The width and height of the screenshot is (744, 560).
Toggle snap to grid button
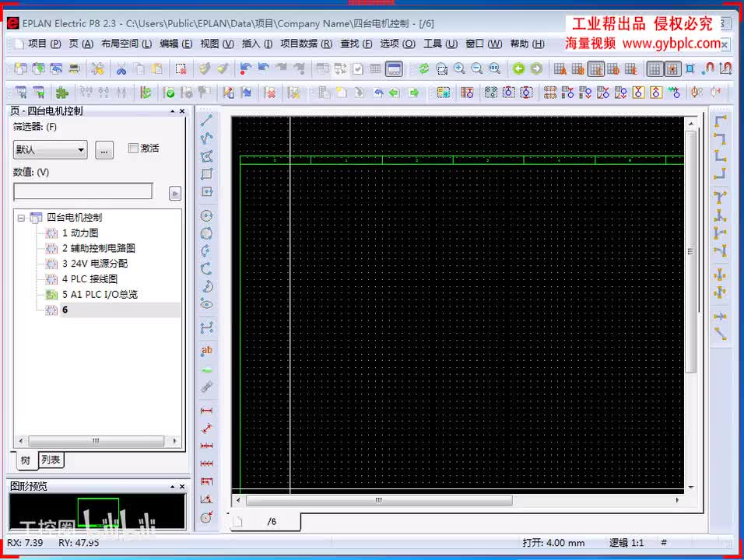(672, 69)
